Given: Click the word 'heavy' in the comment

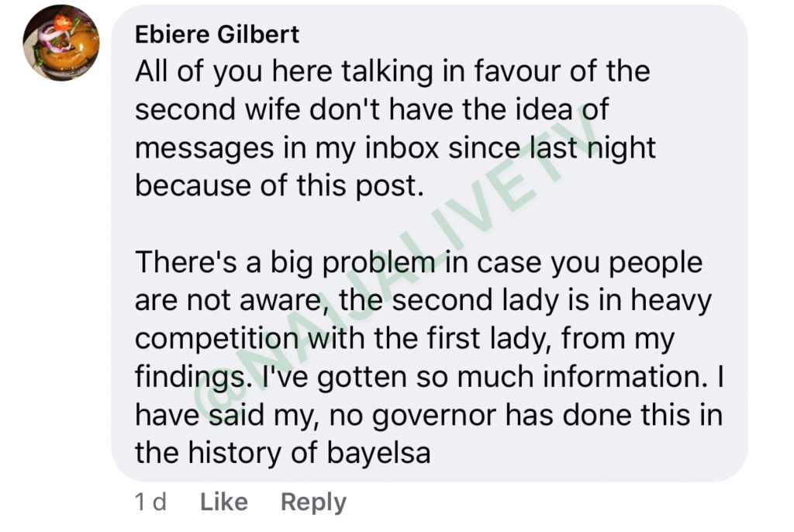Looking at the screenshot, I should (671, 302).
